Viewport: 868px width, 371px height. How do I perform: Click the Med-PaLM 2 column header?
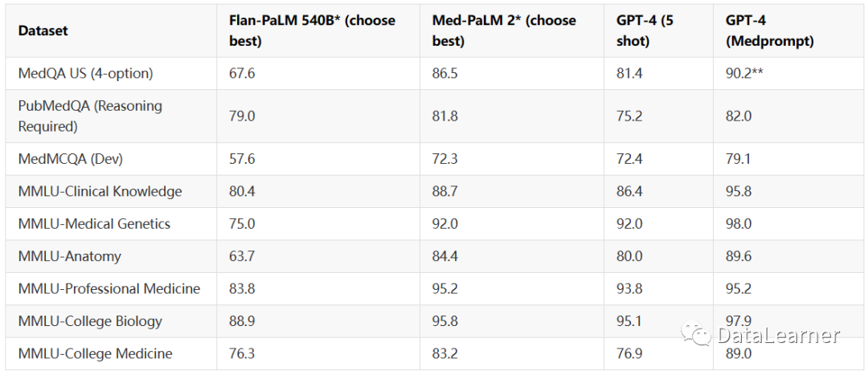tap(502, 31)
